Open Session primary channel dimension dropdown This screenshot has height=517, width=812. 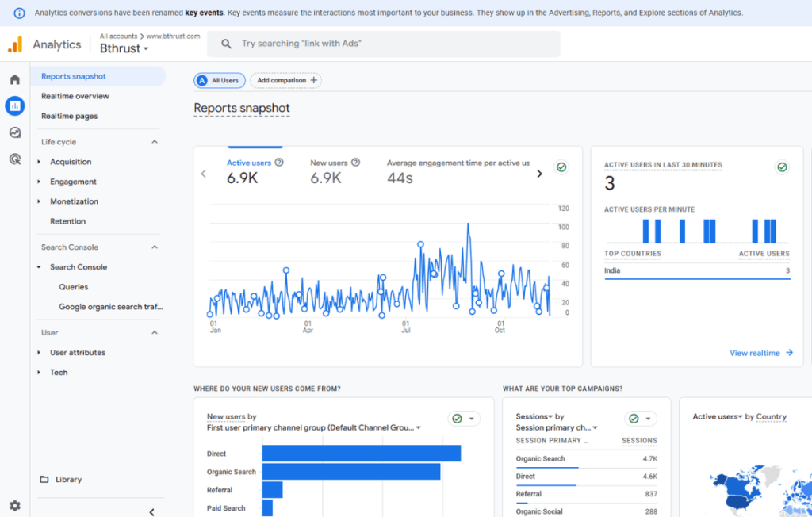[557, 427]
